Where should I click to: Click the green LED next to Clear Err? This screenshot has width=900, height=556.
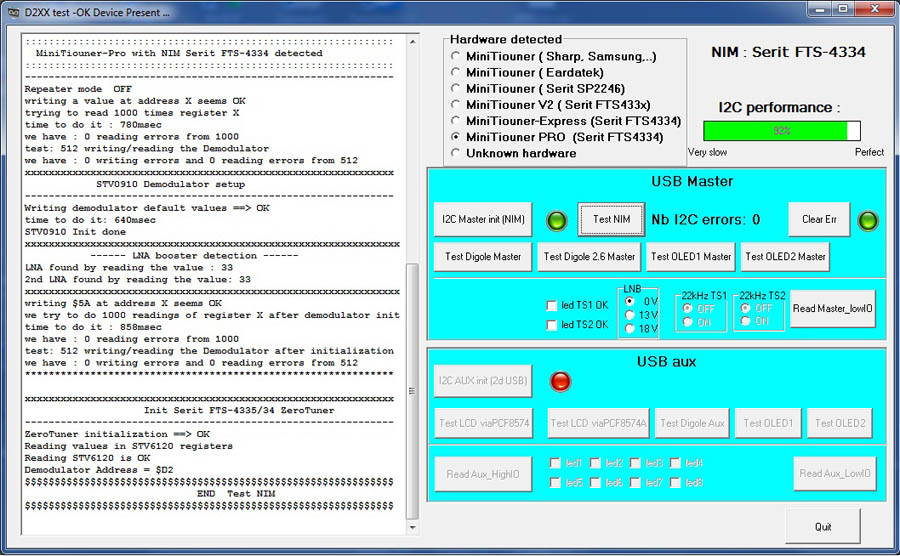click(867, 220)
